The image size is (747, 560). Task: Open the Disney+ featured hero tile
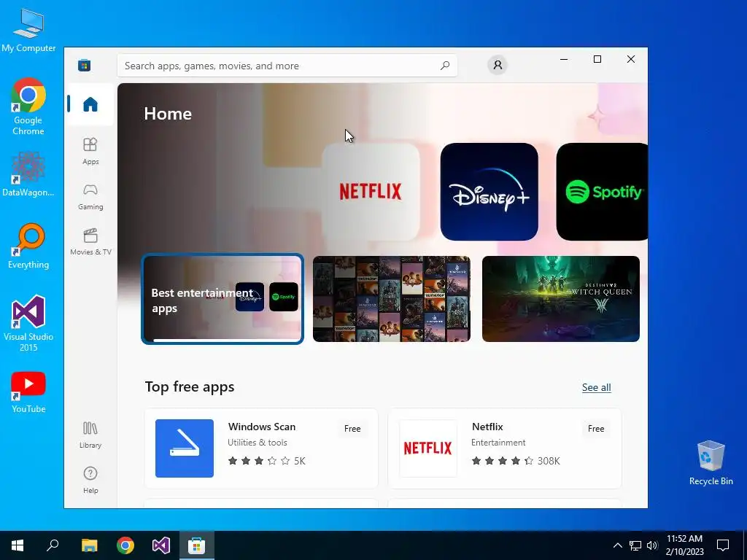(x=489, y=192)
